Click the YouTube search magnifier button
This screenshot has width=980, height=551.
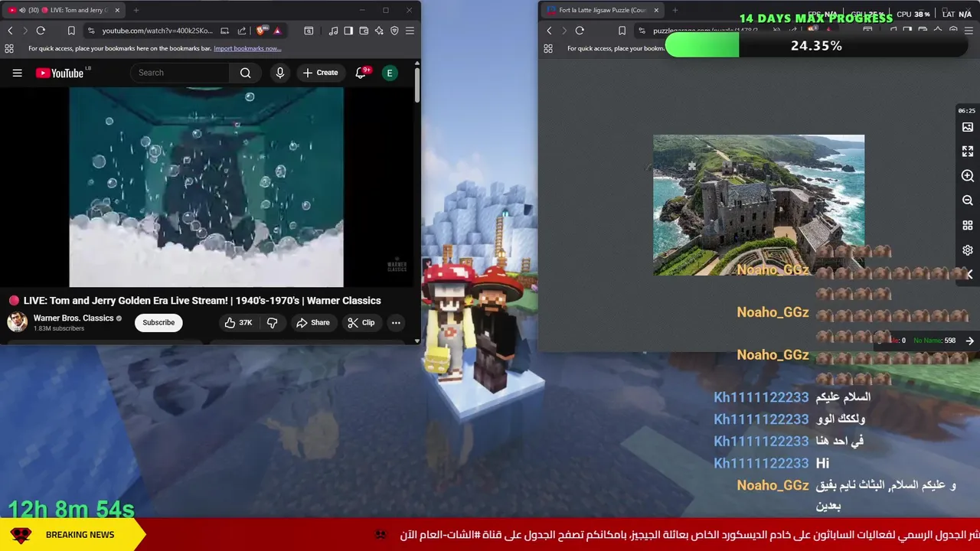pyautogui.click(x=245, y=73)
